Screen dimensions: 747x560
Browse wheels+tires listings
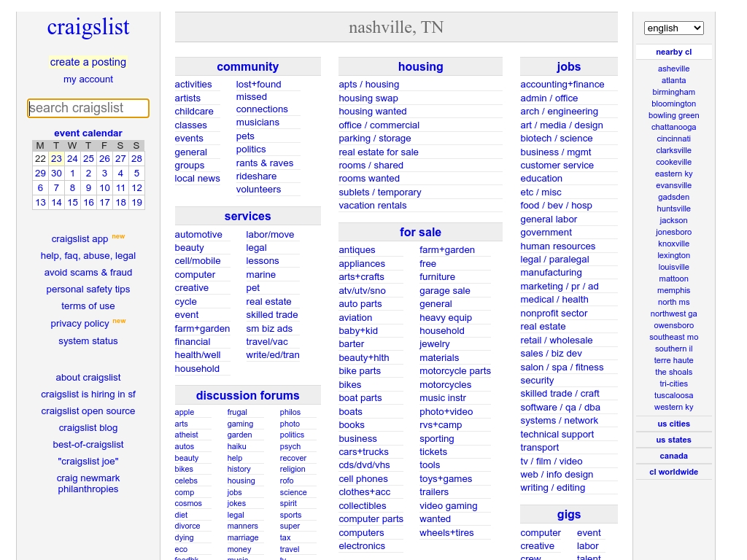click(447, 533)
